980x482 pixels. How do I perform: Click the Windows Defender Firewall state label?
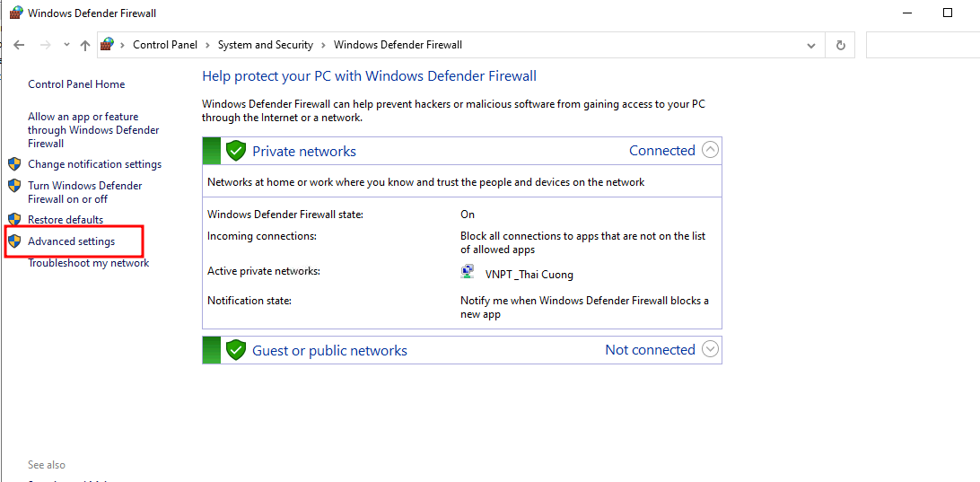click(285, 215)
